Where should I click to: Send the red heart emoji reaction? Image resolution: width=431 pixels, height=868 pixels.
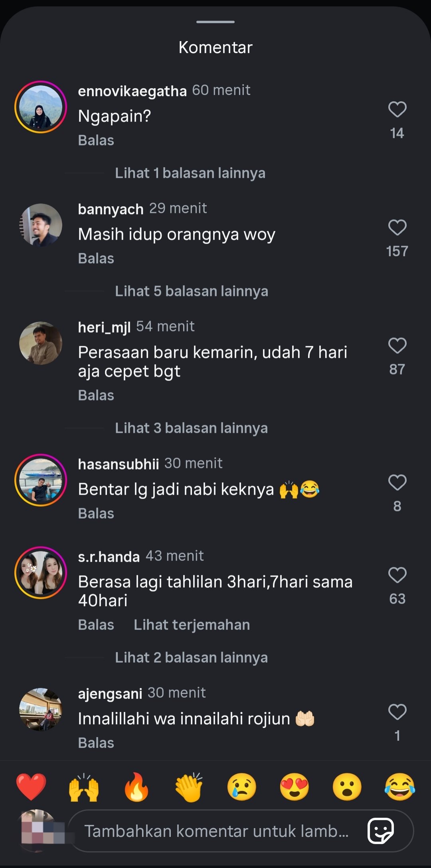[31, 787]
